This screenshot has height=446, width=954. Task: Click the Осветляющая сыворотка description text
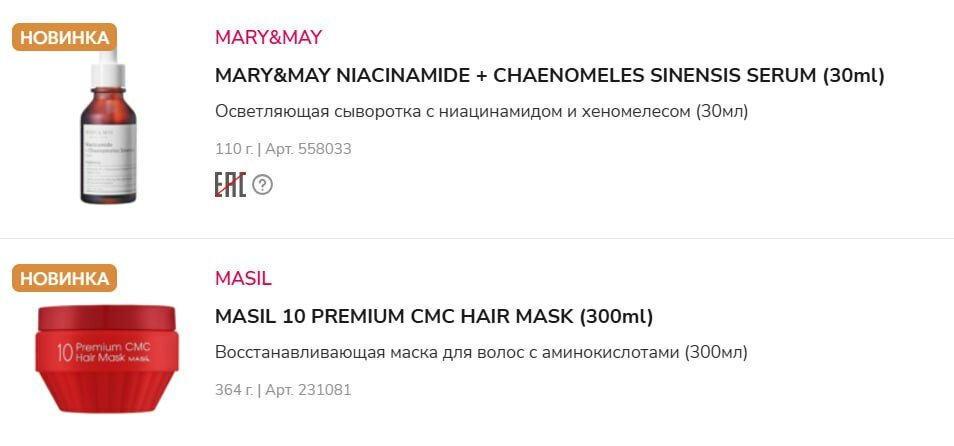pyautogui.click(x=481, y=111)
